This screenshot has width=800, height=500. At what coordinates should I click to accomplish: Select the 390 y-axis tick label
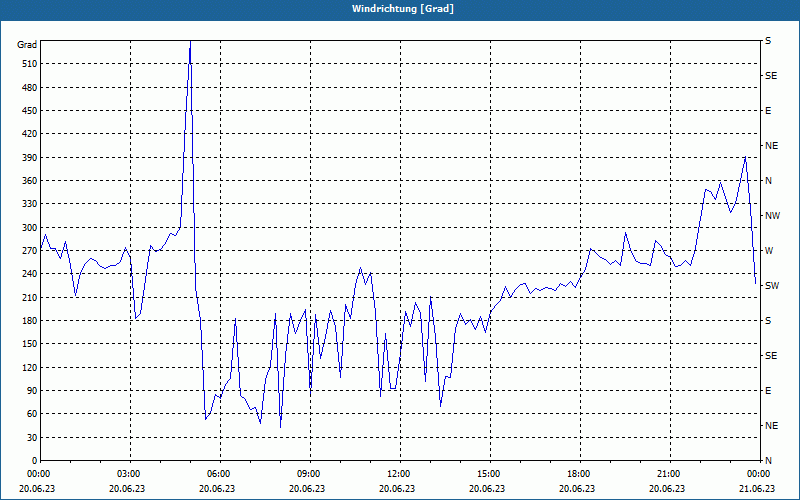[30, 158]
